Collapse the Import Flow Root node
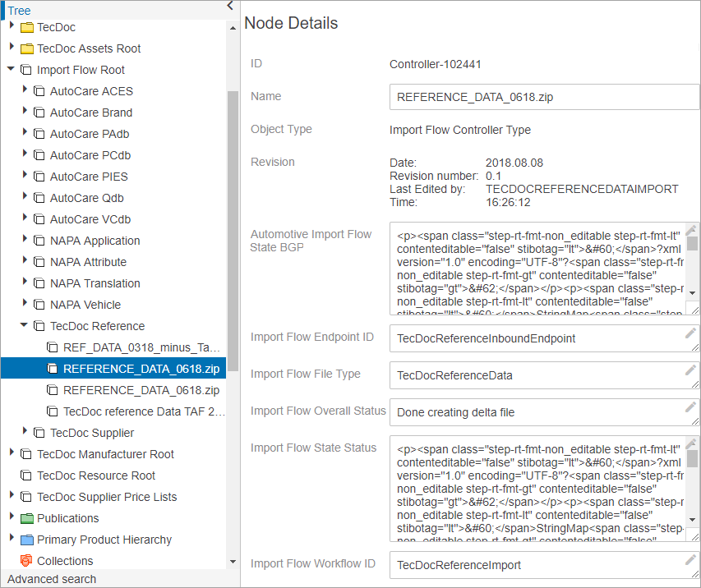Image resolution: width=701 pixels, height=588 pixels. (x=12, y=69)
